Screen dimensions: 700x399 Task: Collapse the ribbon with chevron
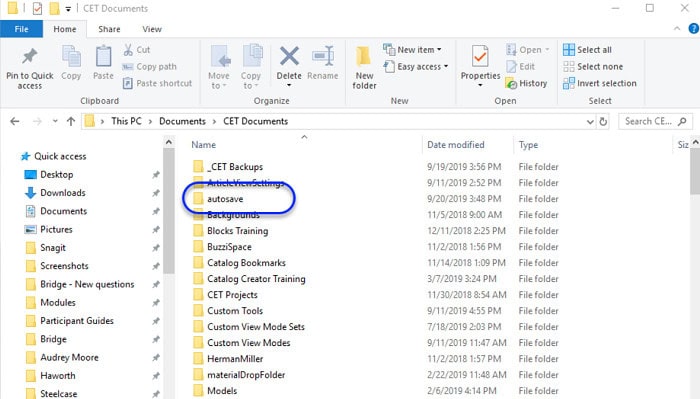[677, 29]
